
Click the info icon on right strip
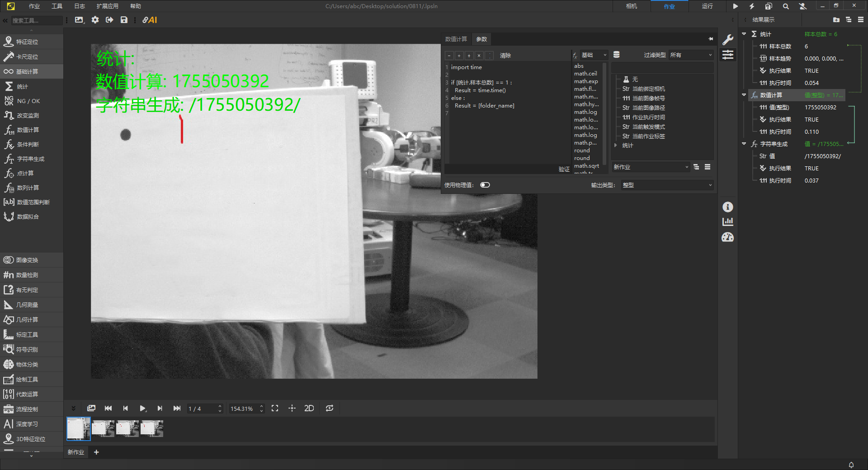727,207
